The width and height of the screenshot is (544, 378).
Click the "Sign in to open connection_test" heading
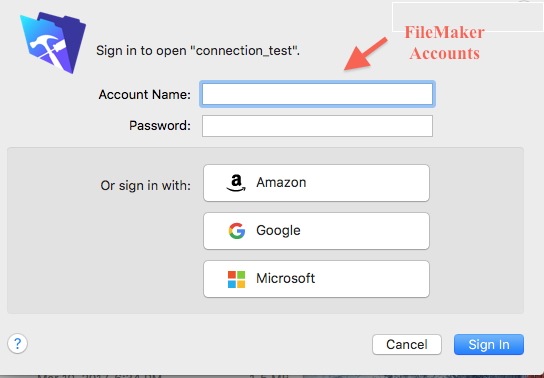click(198, 51)
